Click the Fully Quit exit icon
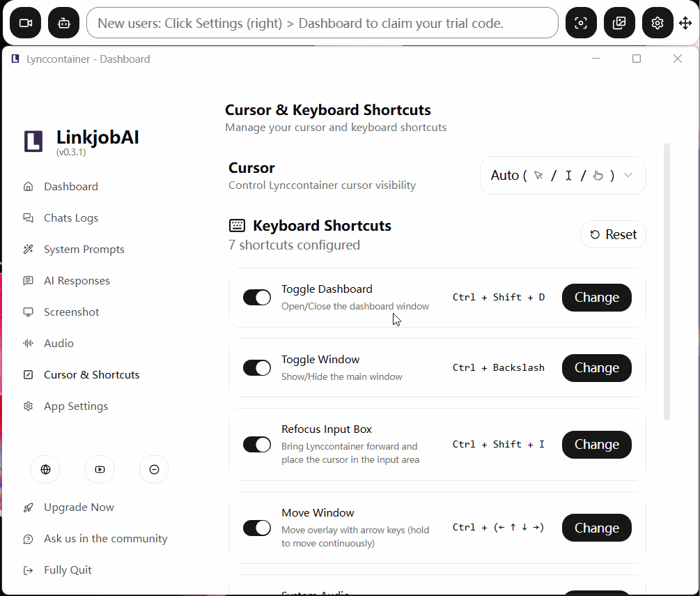 28,570
